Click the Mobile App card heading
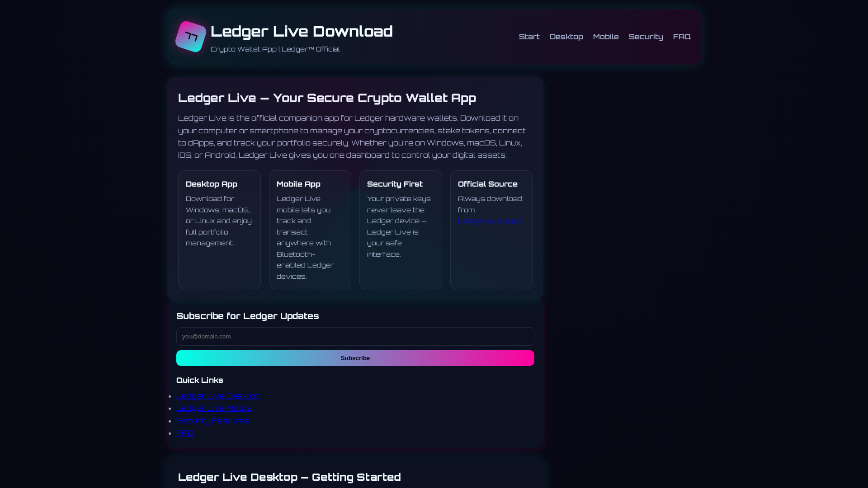Image resolution: width=868 pixels, height=488 pixels. tap(298, 184)
